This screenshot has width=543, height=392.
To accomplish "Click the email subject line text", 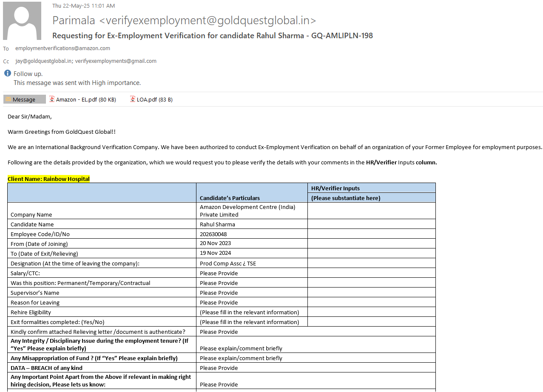I will pos(212,36).
